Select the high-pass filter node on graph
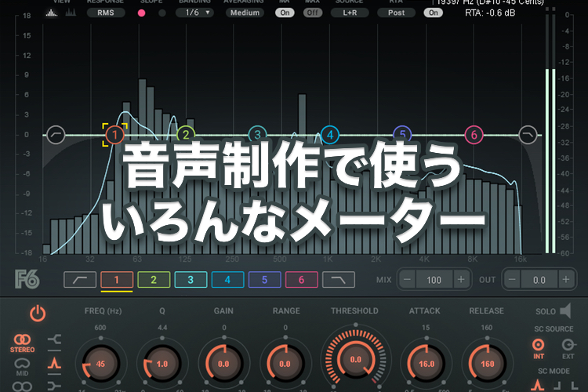Image resolution: width=588 pixels, height=392 pixels. click(x=56, y=135)
